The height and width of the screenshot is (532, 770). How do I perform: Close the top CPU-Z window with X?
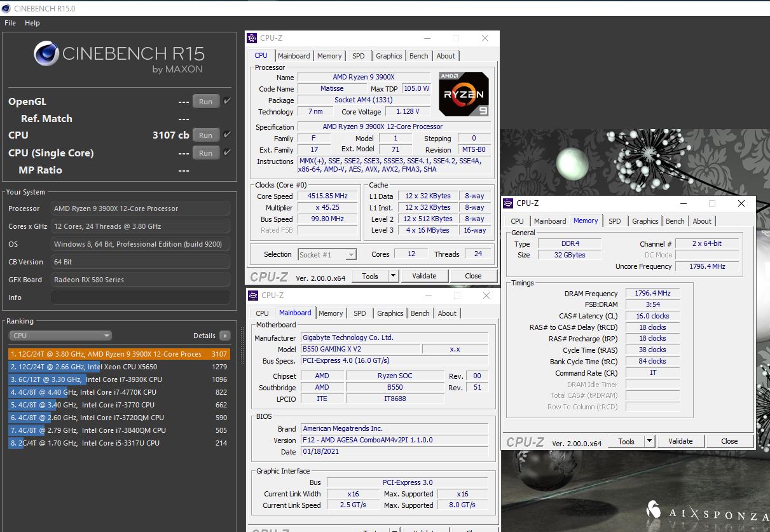point(485,38)
